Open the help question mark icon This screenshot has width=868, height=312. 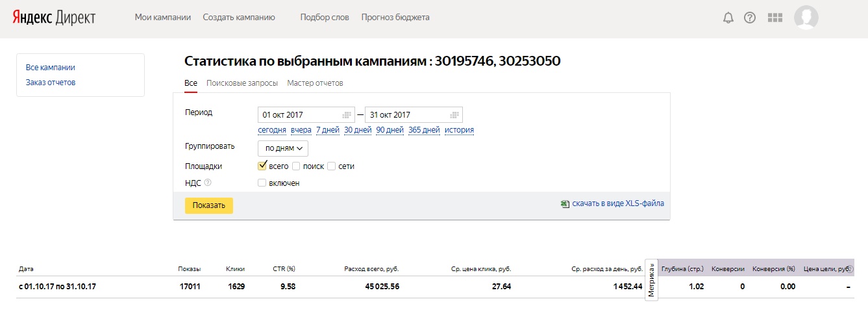[750, 18]
